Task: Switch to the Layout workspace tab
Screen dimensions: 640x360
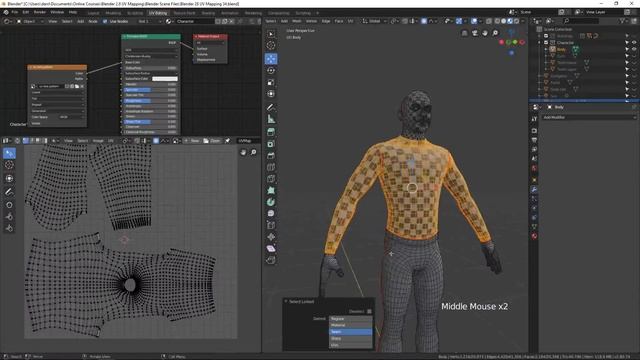Action: [93, 13]
